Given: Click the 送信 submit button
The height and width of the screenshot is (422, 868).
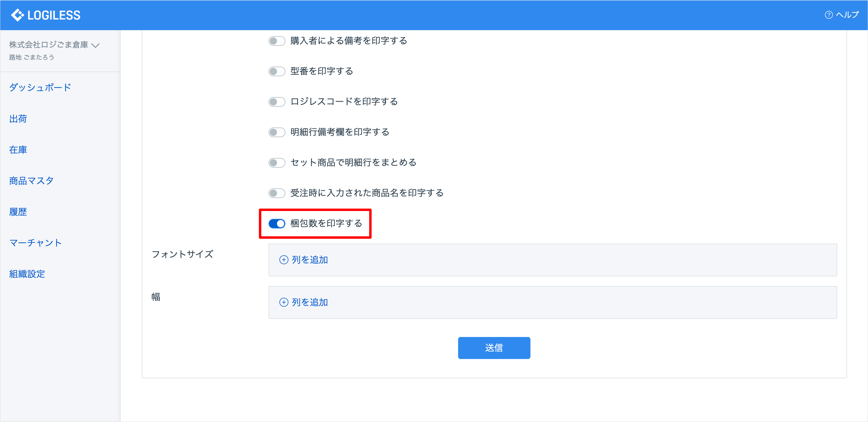Looking at the screenshot, I should (494, 348).
